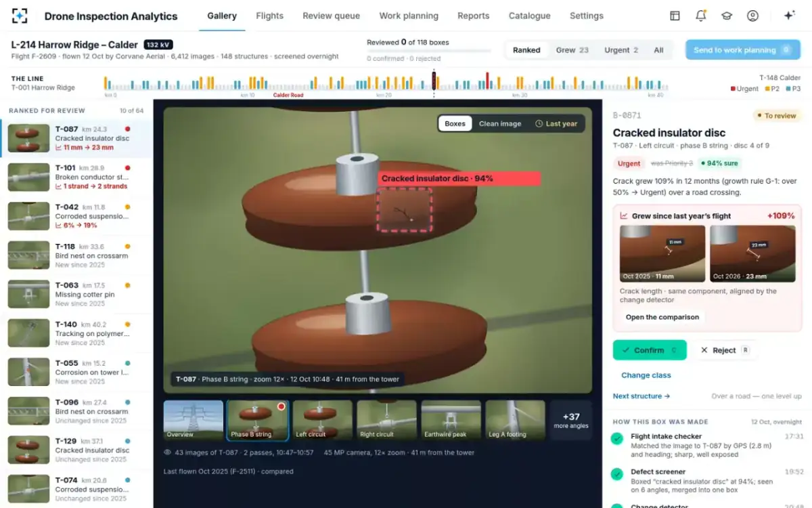Open the Work planning tab
Screen dimensions: 812x508
tap(409, 16)
